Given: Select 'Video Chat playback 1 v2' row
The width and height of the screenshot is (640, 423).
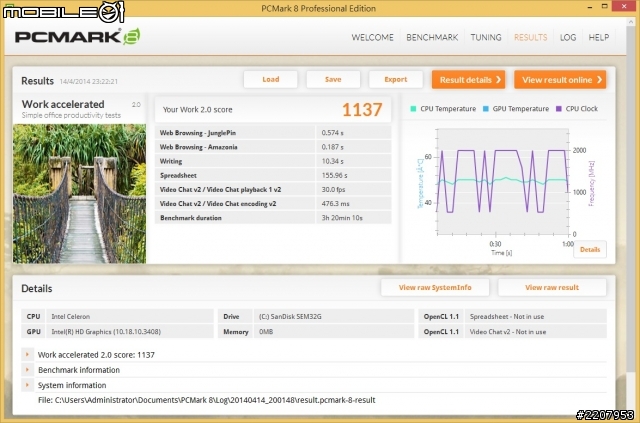Looking at the screenshot, I should pos(273,189).
